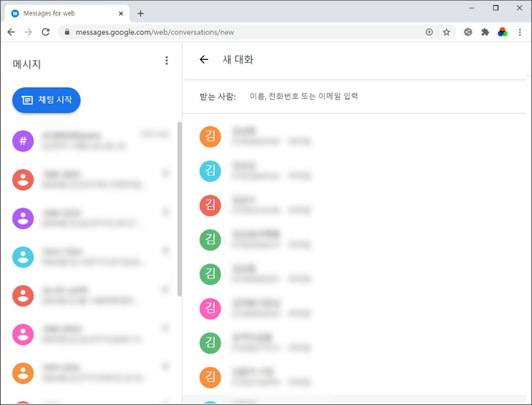Open the puzzle-piece Extensions menu
The width and height of the screenshot is (532, 405).
pyautogui.click(x=485, y=32)
